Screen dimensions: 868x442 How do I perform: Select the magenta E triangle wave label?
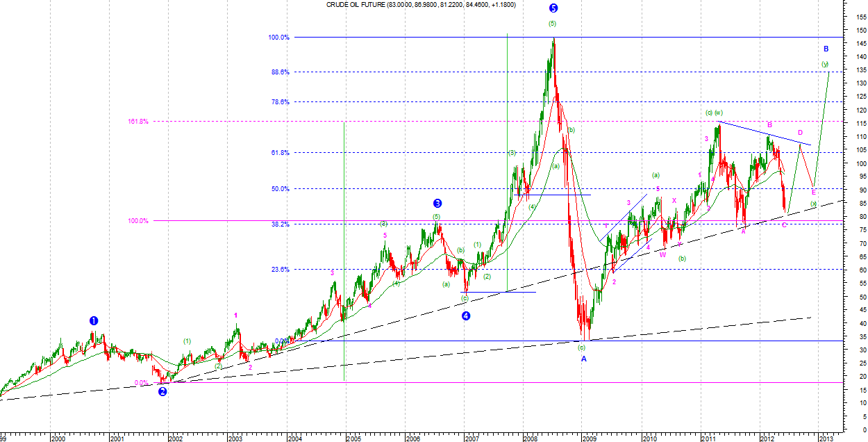click(x=813, y=192)
